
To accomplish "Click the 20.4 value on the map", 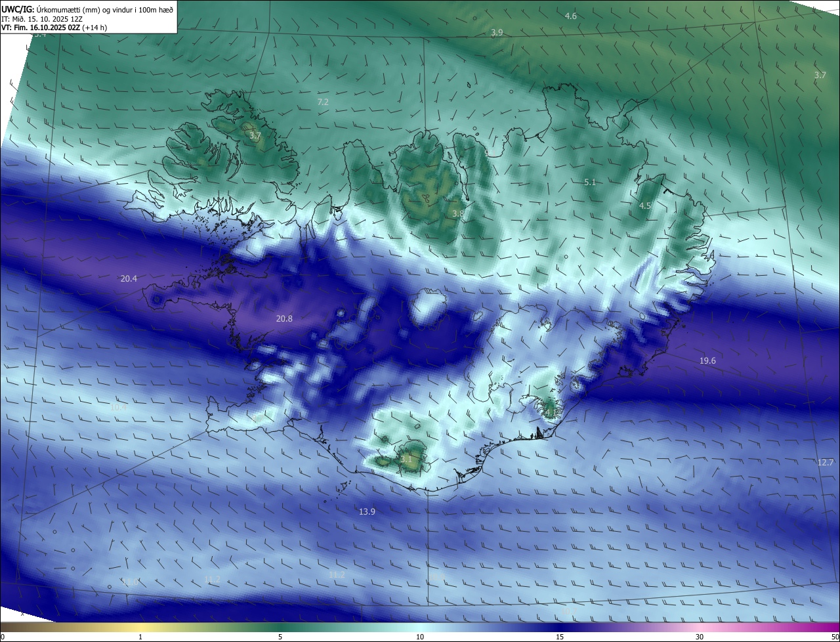I will (x=129, y=278).
